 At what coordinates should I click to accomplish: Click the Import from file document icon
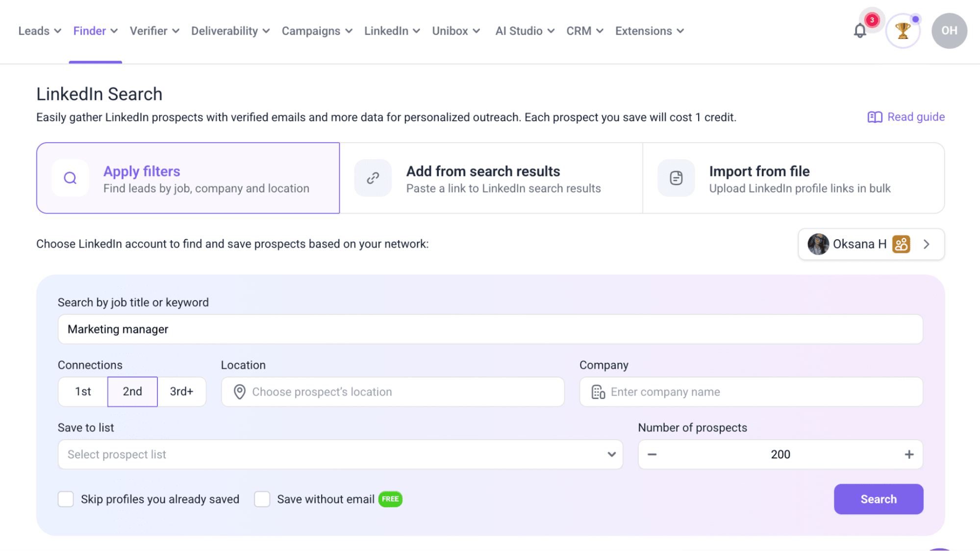[x=676, y=178]
